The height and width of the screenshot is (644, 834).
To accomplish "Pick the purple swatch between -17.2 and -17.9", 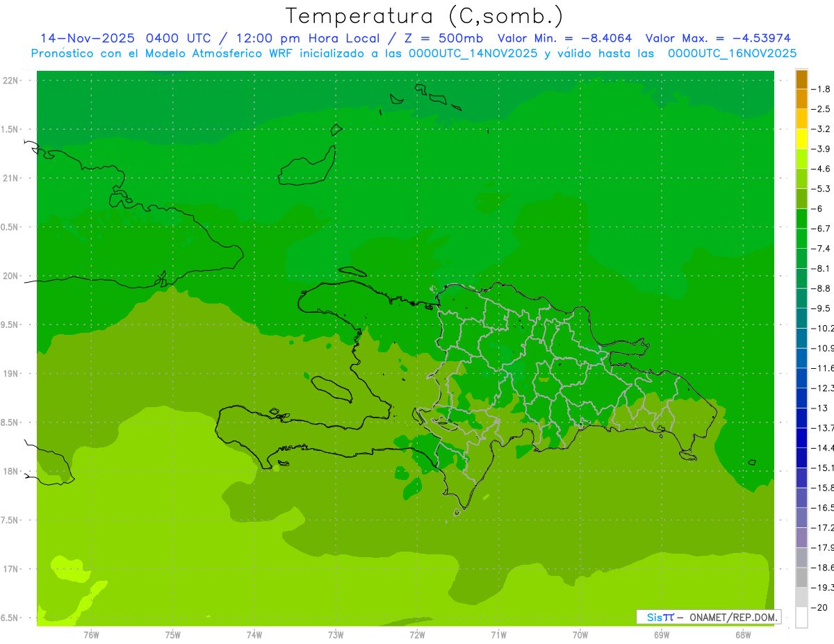I will [801, 538].
